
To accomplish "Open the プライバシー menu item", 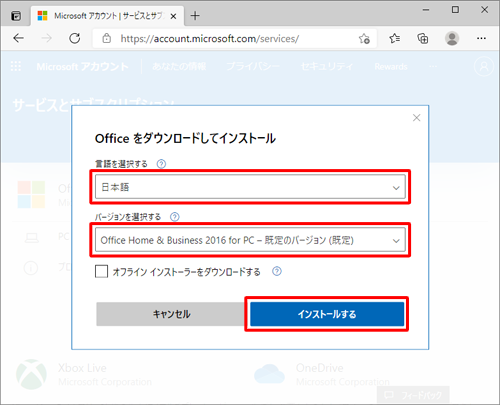I will 253,67.
